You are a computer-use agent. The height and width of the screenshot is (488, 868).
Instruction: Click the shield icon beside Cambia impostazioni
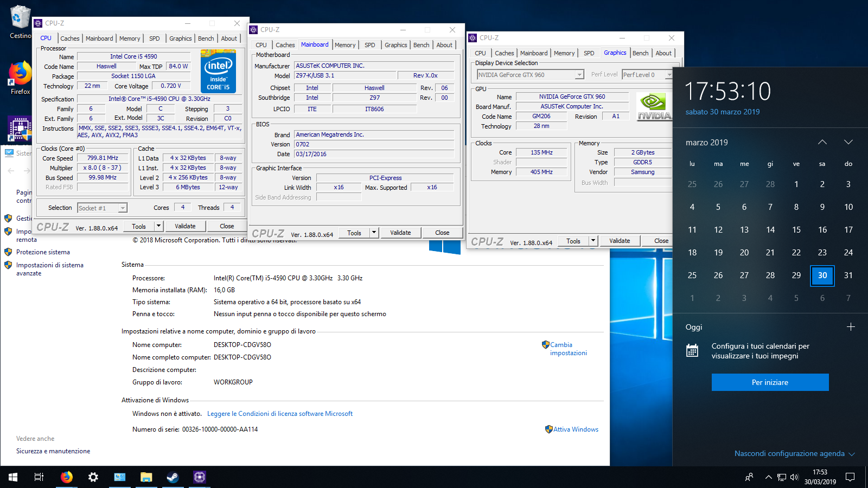[x=545, y=345]
